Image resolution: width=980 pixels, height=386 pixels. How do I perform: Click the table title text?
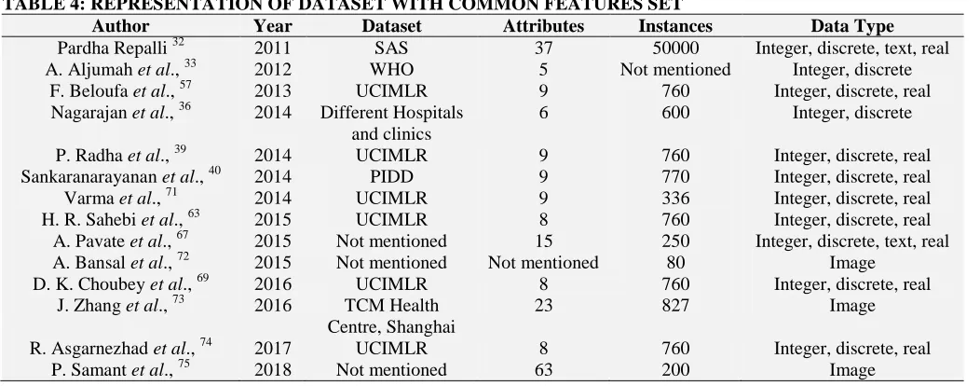click(x=341, y=6)
